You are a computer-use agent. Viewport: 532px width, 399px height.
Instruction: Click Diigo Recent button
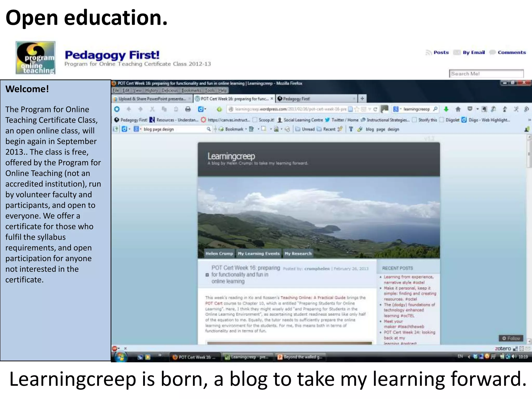326,129
